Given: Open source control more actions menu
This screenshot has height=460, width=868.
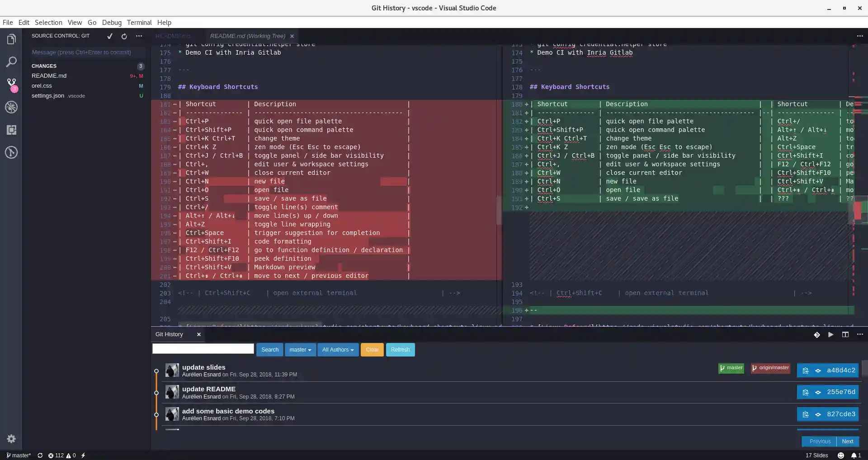Looking at the screenshot, I should click(x=139, y=36).
